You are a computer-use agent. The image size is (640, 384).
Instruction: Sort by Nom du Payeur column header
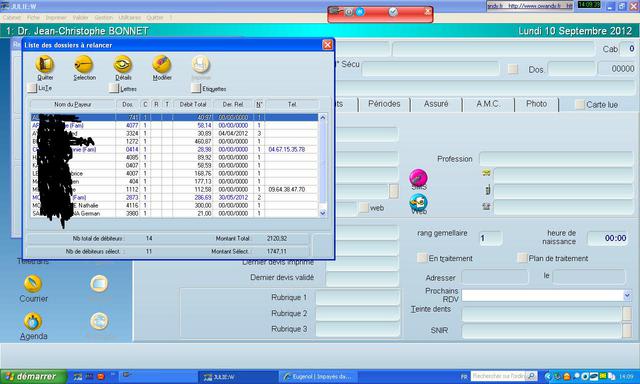click(73, 104)
